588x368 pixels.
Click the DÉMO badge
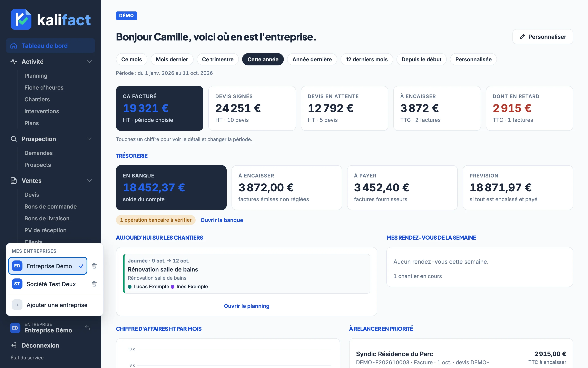pos(127,16)
